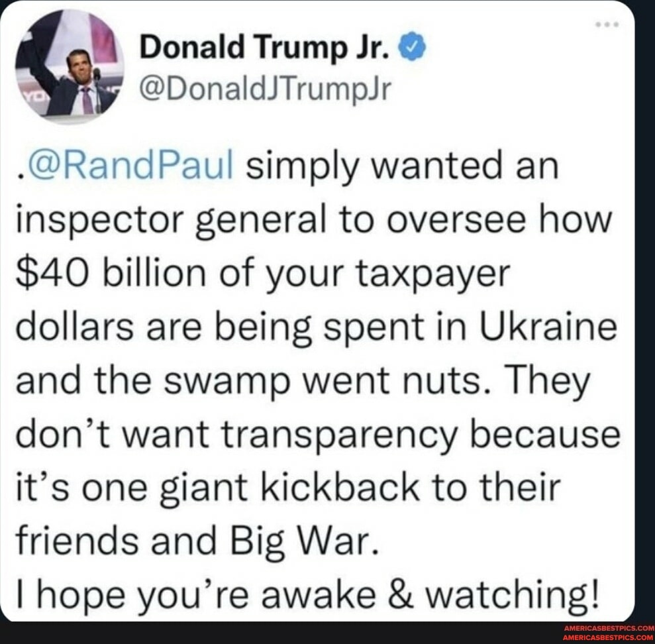The height and width of the screenshot is (644, 655).
Task: Click the upper AMERICASBESTPICS.COM watermark
Action: coord(608,628)
